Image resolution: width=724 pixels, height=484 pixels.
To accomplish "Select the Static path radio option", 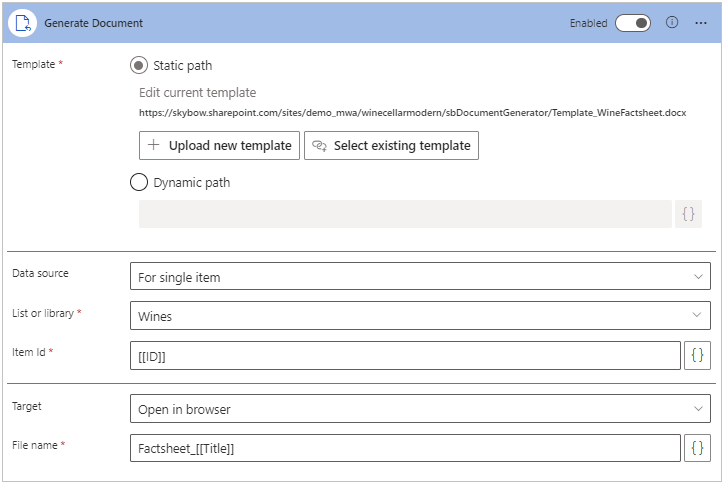I will (139, 66).
